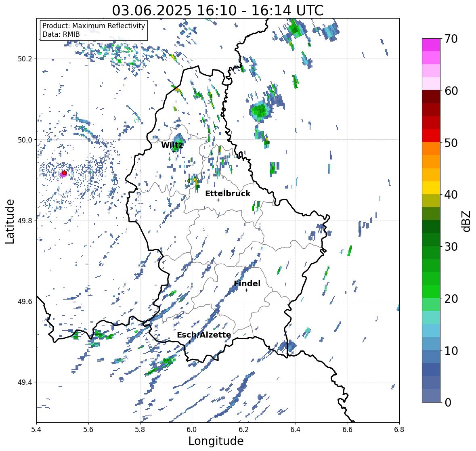Click latitude tick label 49.4
Viewport: 476px width, 451px height.
[25, 382]
